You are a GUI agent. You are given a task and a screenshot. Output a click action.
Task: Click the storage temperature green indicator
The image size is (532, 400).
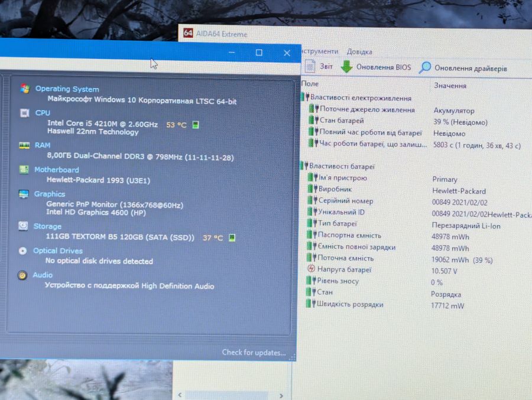pos(232,238)
